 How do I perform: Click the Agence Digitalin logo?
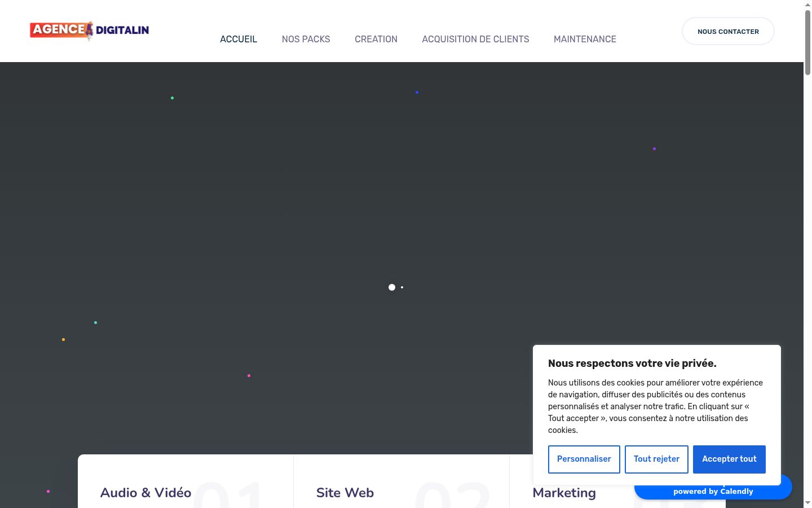coord(90,30)
